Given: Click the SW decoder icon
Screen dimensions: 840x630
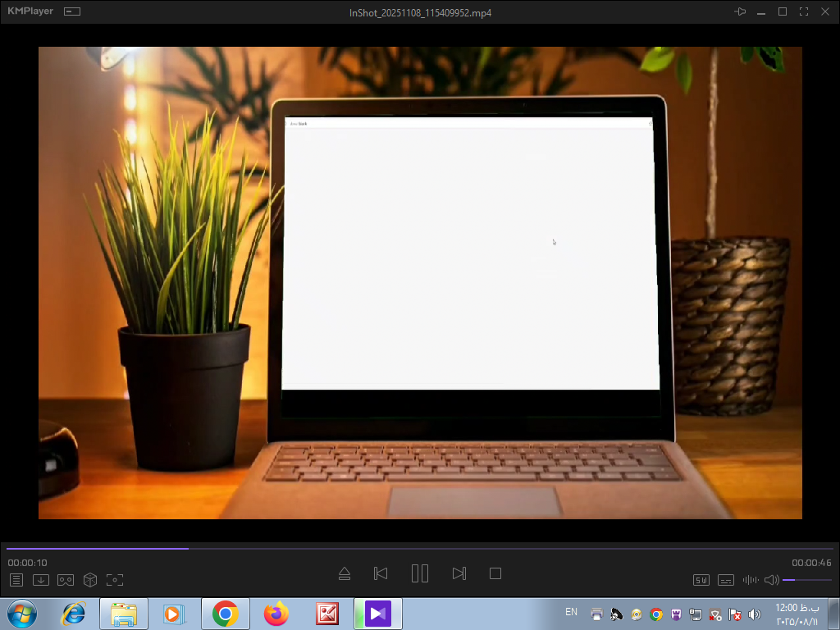Looking at the screenshot, I should point(701,580).
